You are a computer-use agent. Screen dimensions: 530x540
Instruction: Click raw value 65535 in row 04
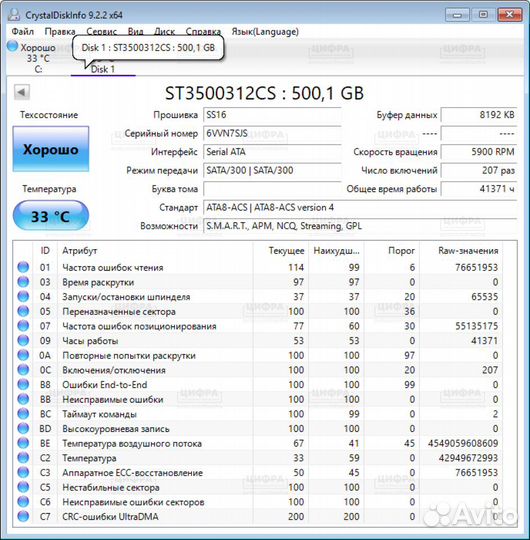pyautogui.click(x=485, y=297)
